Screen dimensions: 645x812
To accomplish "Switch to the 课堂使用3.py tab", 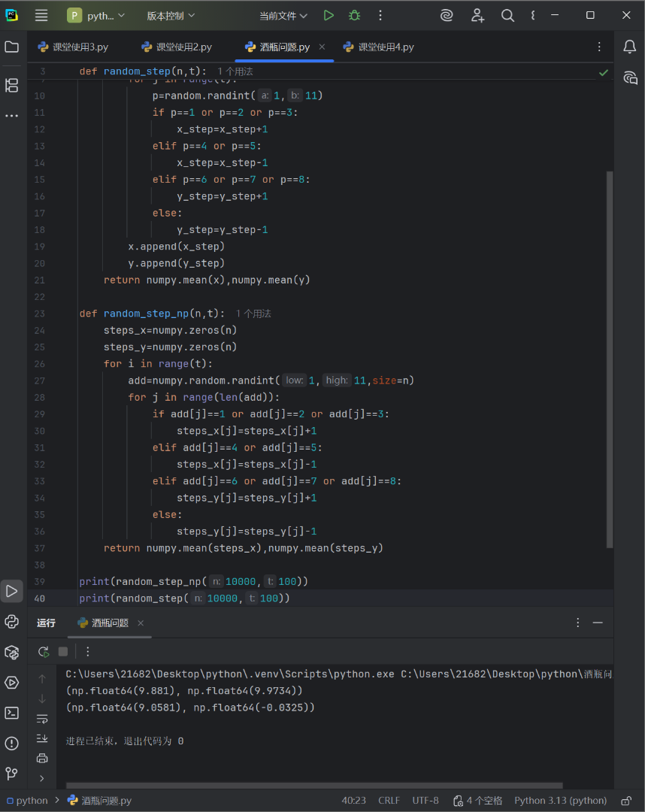I will pos(74,47).
